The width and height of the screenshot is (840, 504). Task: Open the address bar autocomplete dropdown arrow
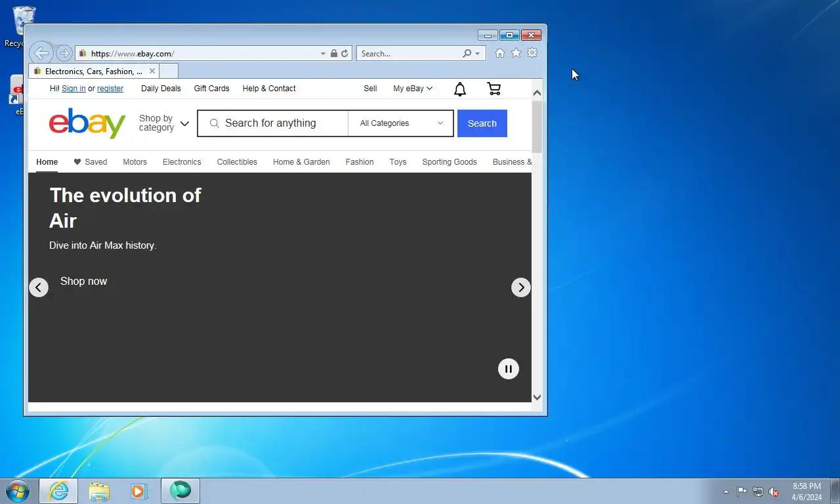pos(323,54)
